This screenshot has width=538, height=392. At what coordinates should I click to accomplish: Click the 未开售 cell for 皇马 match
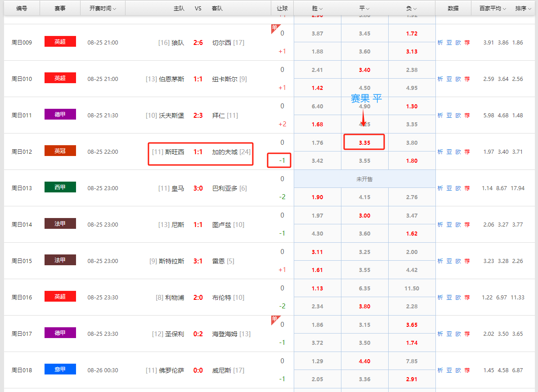point(364,179)
